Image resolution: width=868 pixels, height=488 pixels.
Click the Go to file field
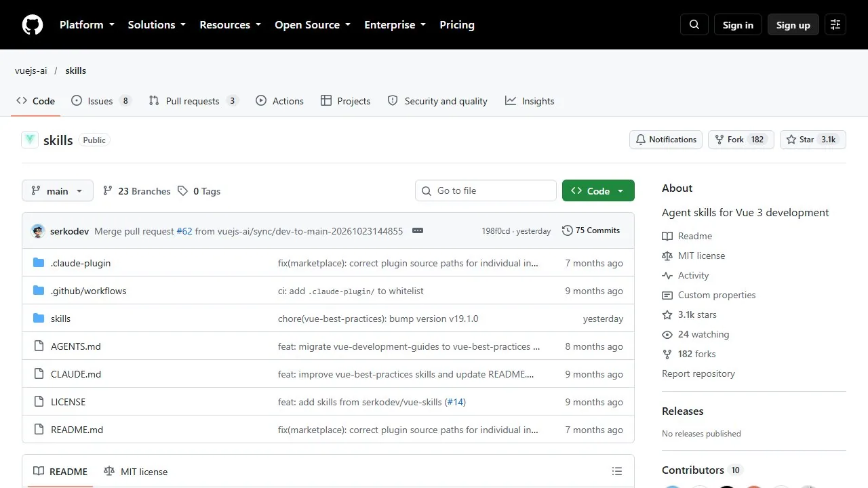coord(486,190)
